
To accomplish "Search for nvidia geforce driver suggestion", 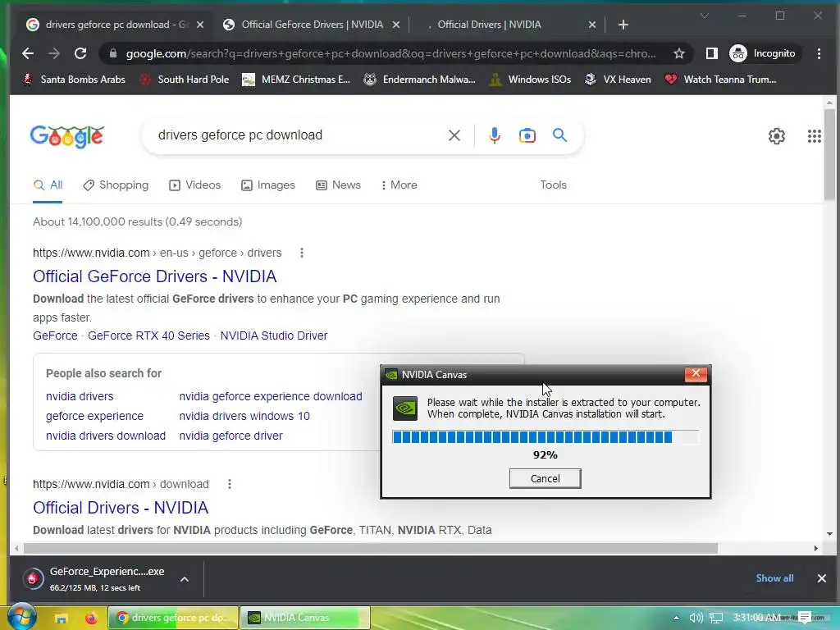I will pos(231,436).
